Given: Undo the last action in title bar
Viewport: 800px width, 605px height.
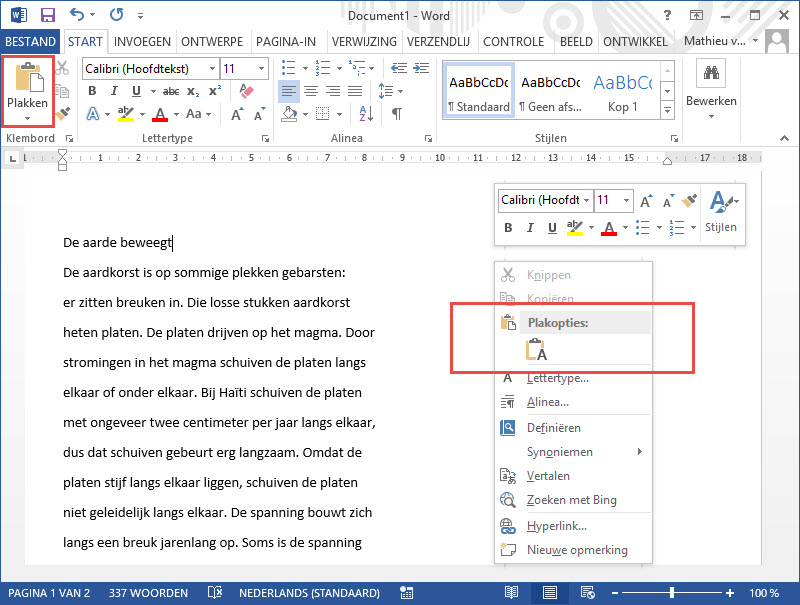Looking at the screenshot, I should (x=77, y=15).
